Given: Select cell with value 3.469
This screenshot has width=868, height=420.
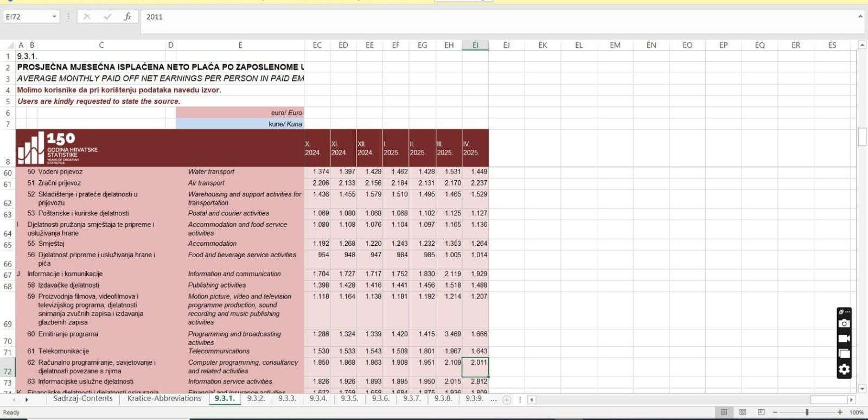Looking at the screenshot, I should click(449, 338).
